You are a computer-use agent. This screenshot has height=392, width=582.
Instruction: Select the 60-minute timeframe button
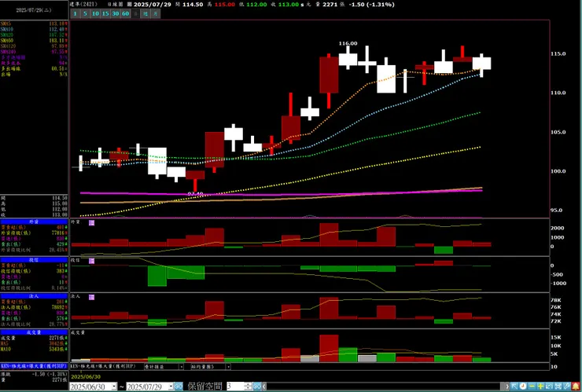point(126,13)
